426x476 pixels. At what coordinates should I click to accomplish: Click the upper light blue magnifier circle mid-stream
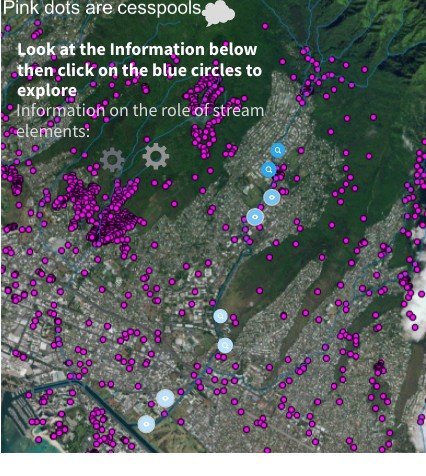pos(220,316)
